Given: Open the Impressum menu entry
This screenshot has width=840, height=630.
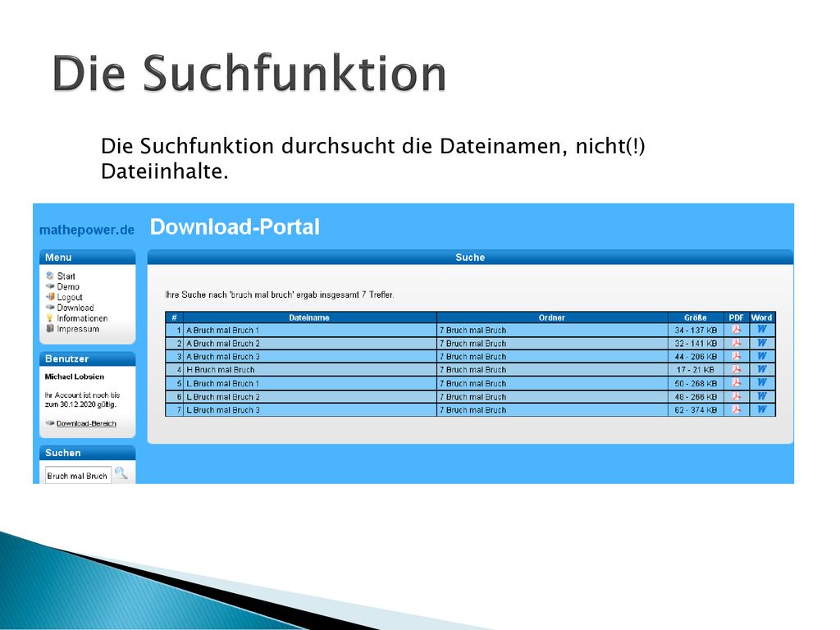Looking at the screenshot, I should coord(78,329).
